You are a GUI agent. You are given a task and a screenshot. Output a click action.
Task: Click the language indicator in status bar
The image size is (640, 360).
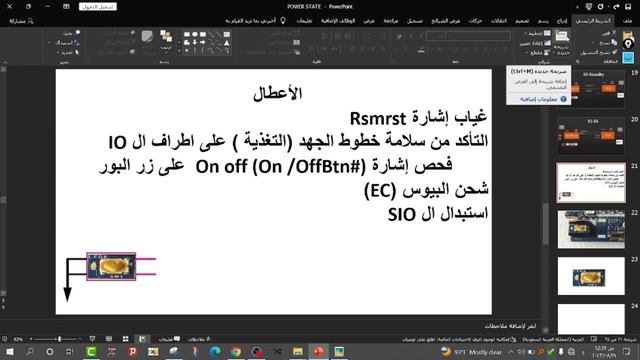click(x=553, y=340)
